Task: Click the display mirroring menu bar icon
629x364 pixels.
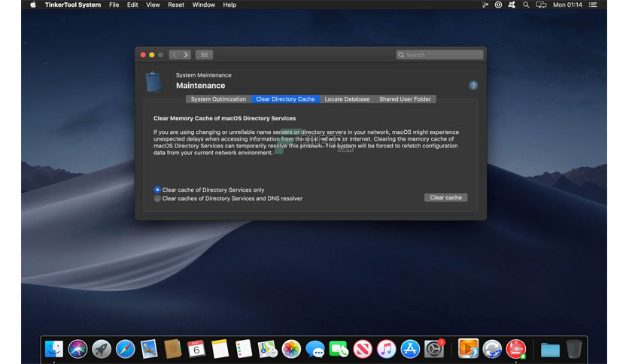Action: point(541,5)
